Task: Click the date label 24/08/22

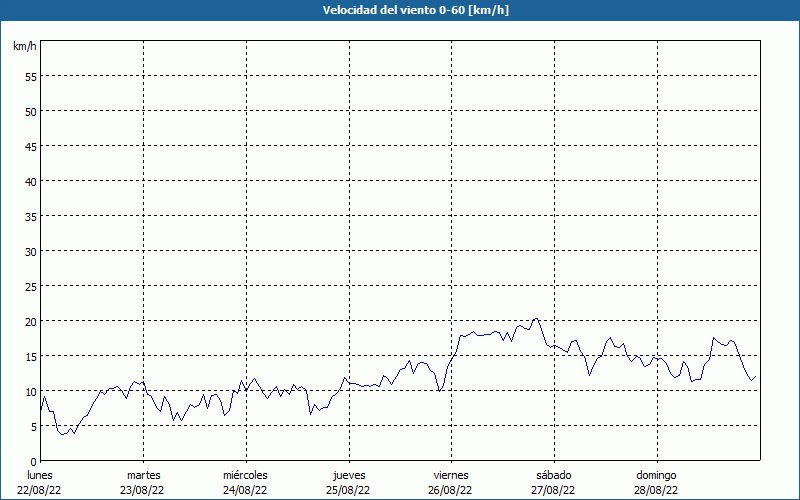Action: pyautogui.click(x=245, y=490)
